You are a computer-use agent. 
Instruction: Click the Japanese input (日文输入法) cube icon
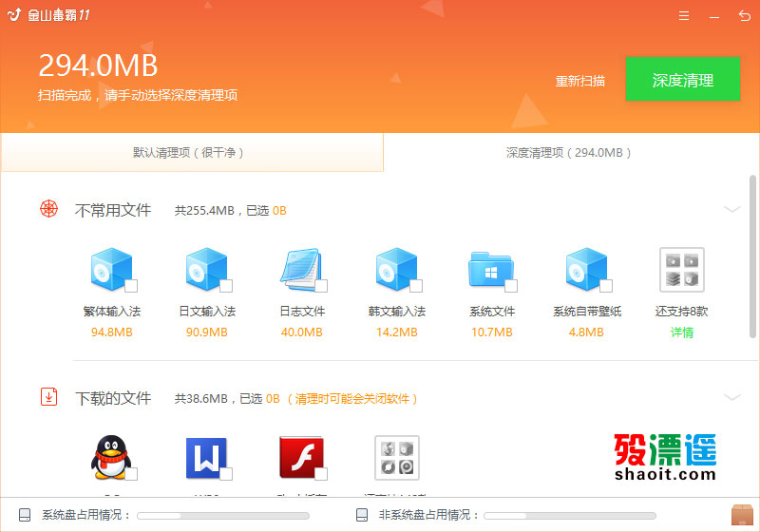206,269
